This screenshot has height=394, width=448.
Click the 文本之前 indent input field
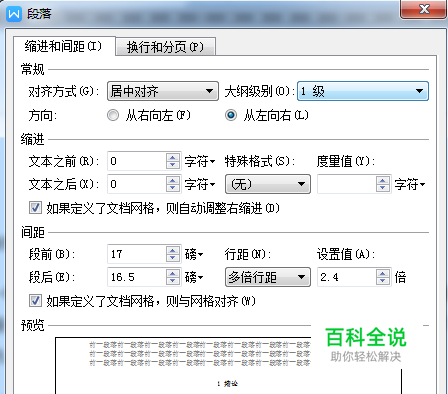(137, 161)
